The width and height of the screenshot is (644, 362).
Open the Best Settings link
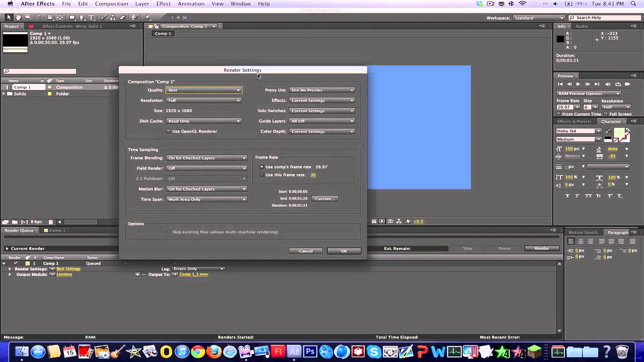pos(68,269)
